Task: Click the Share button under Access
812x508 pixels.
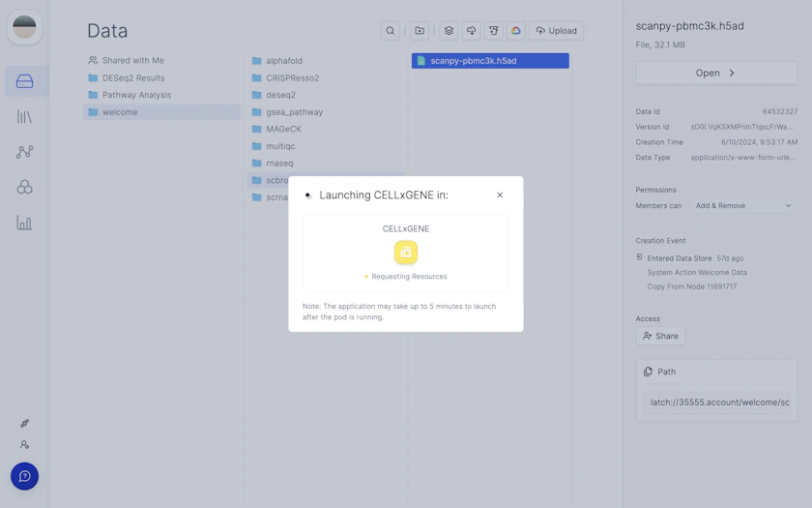Action: point(660,336)
